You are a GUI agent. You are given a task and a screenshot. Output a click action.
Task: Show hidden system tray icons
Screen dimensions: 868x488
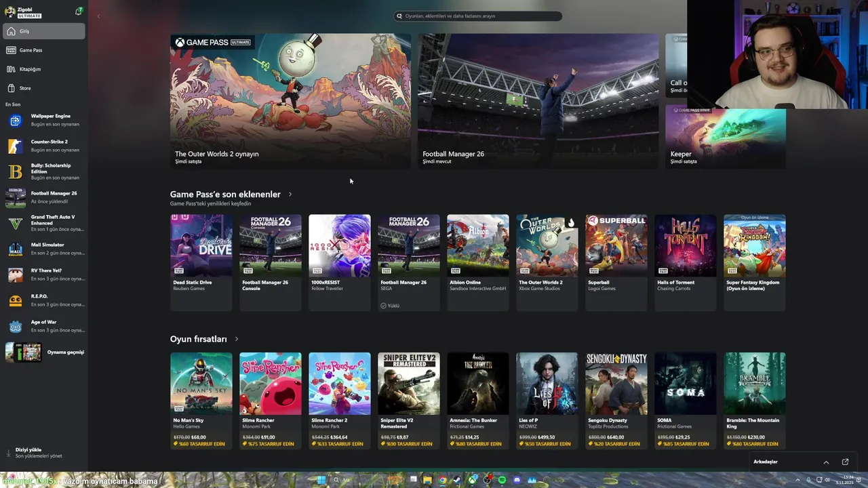(x=797, y=480)
